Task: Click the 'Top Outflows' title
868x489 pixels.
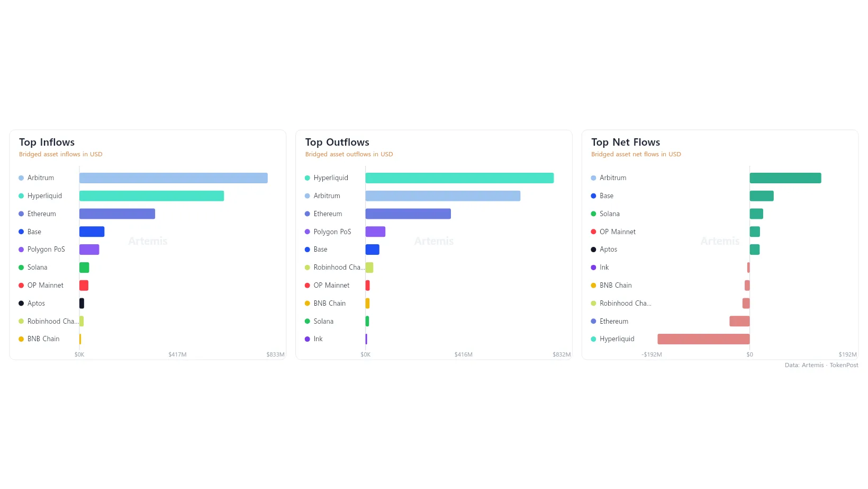Action: click(x=337, y=142)
